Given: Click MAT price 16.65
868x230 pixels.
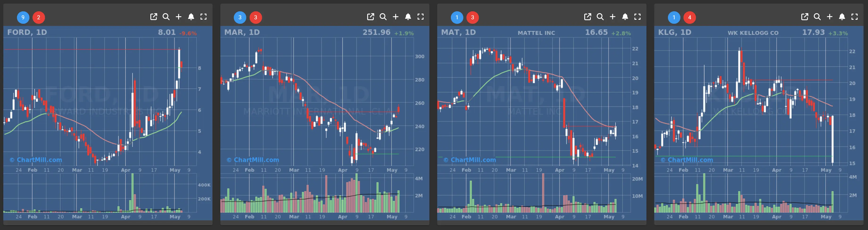Looking at the screenshot, I should click(596, 32).
